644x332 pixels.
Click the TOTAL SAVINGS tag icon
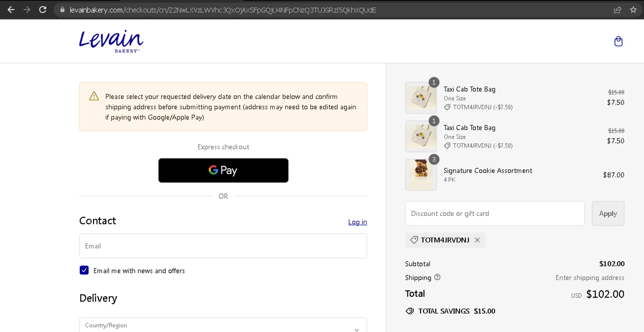[x=410, y=311]
